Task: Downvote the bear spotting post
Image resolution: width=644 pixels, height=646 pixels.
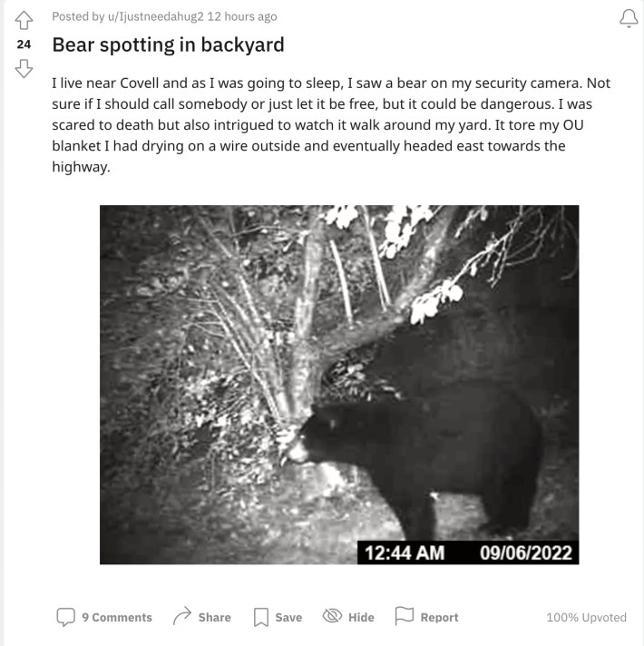Action: tap(24, 68)
